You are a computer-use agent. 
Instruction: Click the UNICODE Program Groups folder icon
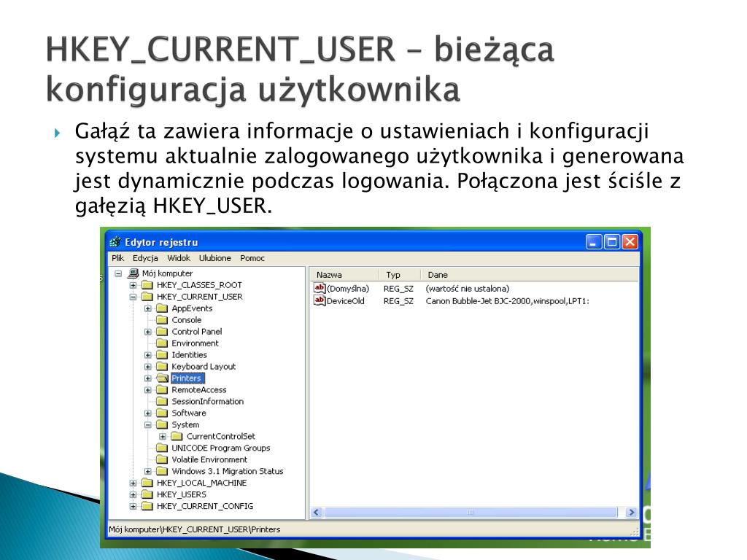[x=163, y=448]
